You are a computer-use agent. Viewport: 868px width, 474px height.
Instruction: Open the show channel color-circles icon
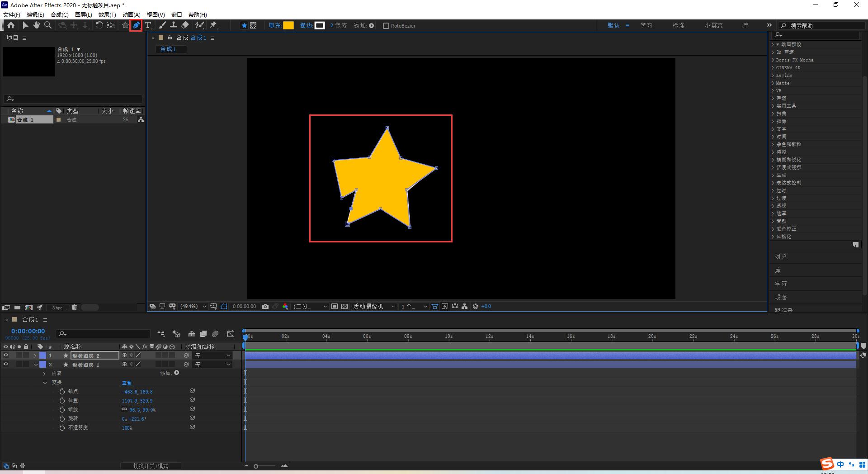[x=285, y=306]
